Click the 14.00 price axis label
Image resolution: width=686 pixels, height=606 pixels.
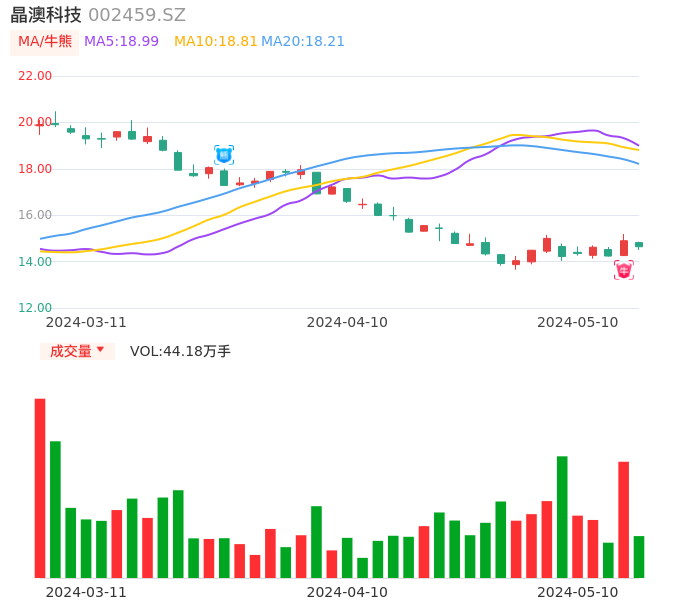pyautogui.click(x=35, y=262)
